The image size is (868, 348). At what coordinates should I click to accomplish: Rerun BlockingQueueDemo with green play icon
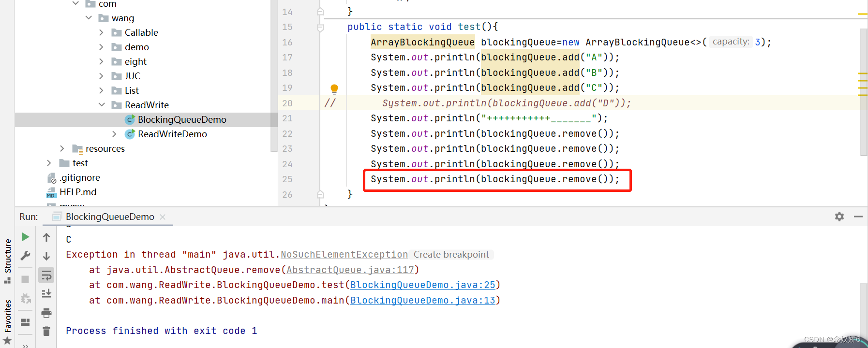coord(26,237)
